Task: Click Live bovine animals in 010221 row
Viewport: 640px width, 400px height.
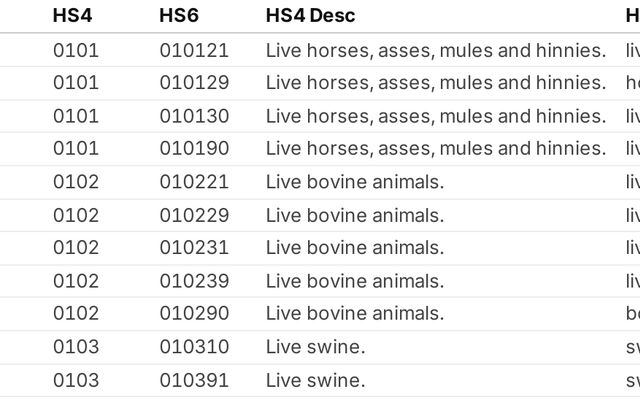Action: (355, 182)
